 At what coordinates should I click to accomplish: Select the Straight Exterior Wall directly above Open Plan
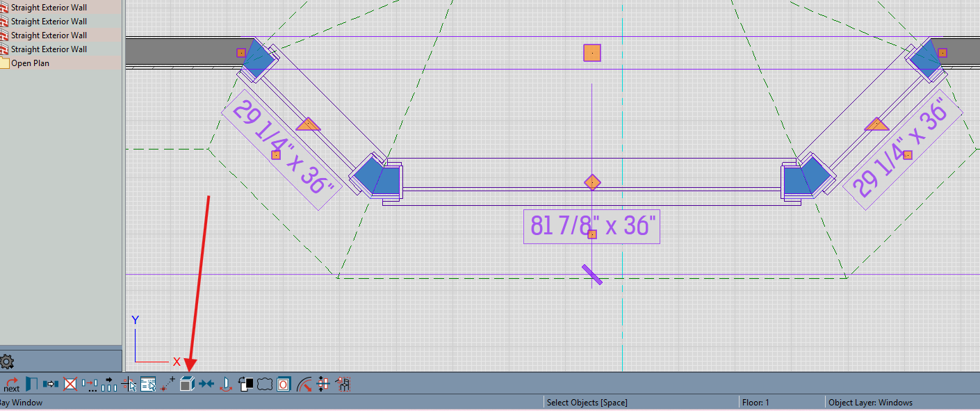[49, 49]
